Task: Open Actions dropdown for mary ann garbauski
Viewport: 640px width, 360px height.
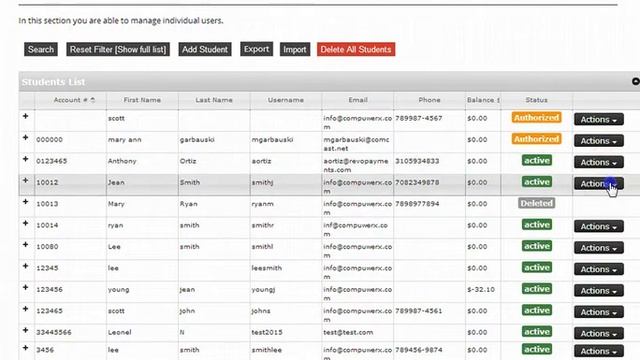Action: tap(599, 141)
